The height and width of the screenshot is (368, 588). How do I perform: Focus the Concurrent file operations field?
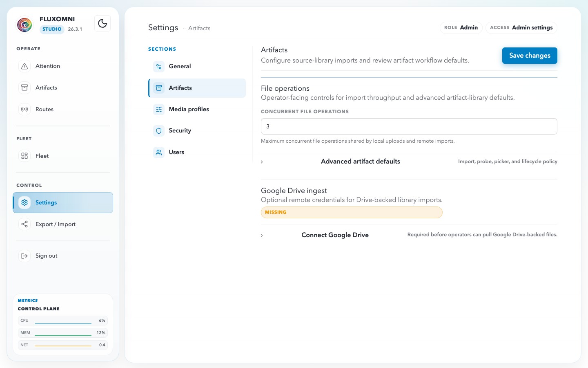tap(409, 126)
